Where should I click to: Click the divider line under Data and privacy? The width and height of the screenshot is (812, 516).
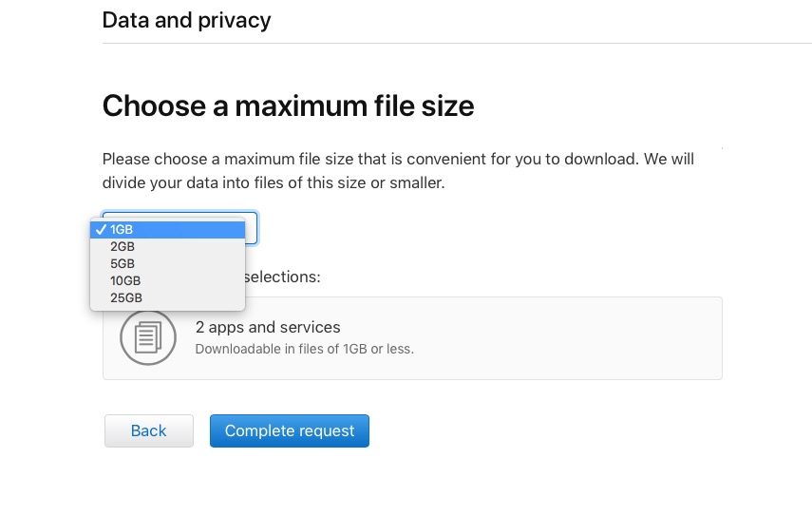456,43
